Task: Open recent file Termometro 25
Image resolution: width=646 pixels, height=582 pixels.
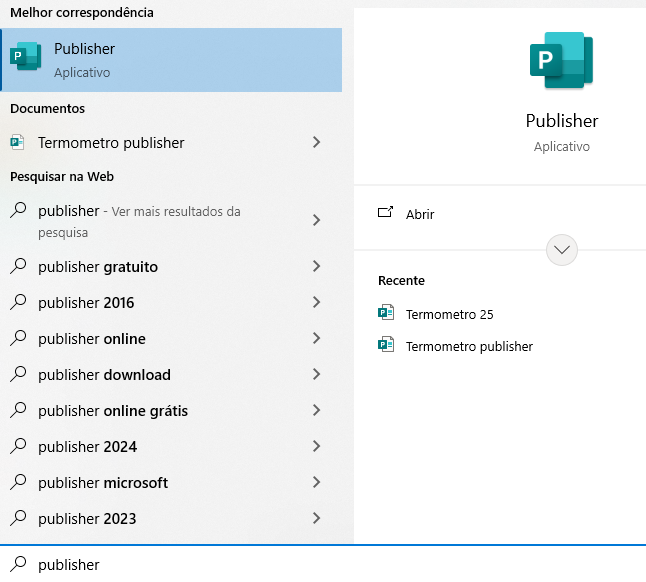Action: (x=449, y=314)
